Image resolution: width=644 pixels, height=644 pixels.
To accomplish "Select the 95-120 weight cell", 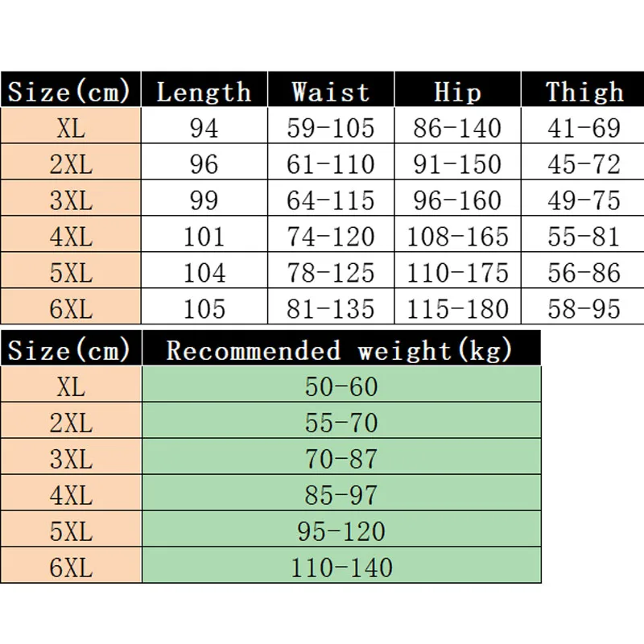I will [x=341, y=529].
